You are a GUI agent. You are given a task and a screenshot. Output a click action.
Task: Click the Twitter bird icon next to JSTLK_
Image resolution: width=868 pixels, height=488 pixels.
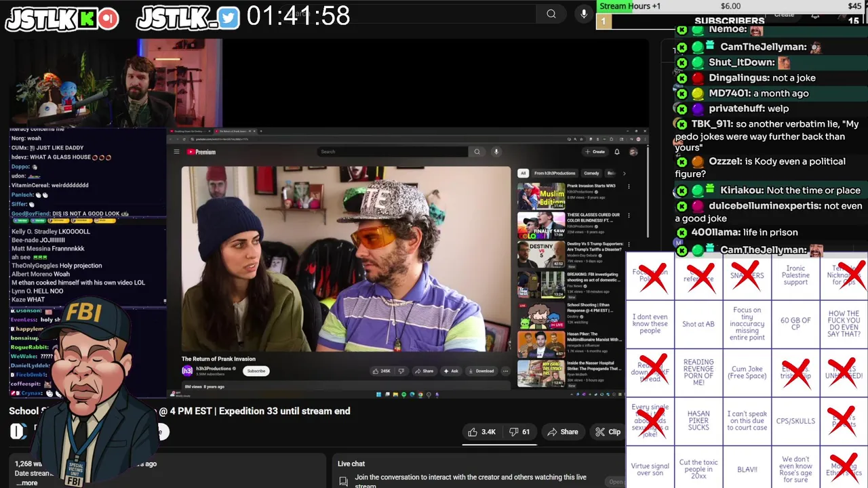pyautogui.click(x=229, y=19)
